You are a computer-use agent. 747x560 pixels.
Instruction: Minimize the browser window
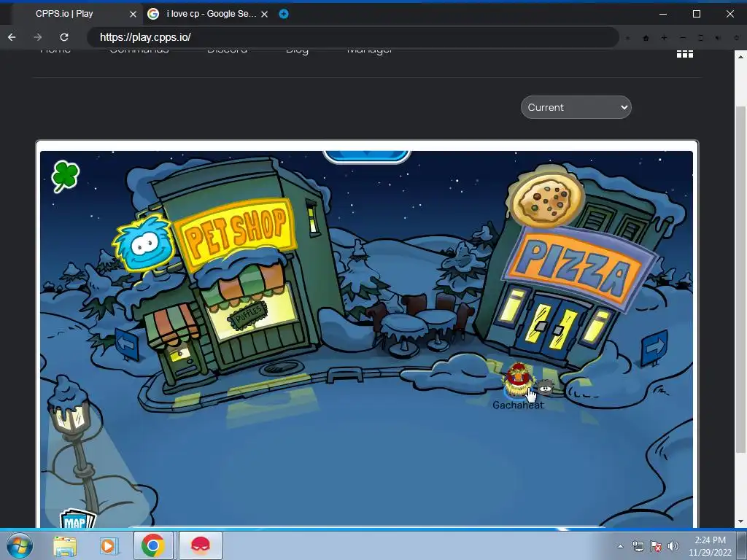662,14
